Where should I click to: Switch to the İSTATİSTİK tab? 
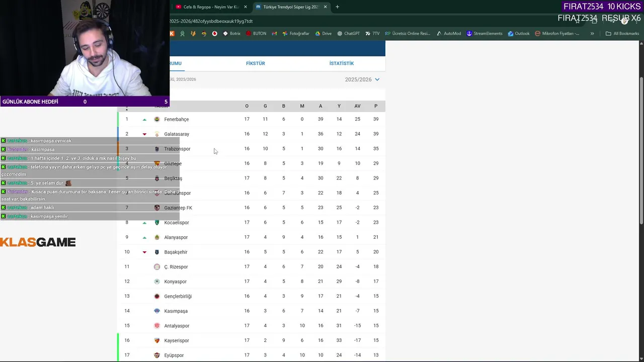(x=342, y=63)
